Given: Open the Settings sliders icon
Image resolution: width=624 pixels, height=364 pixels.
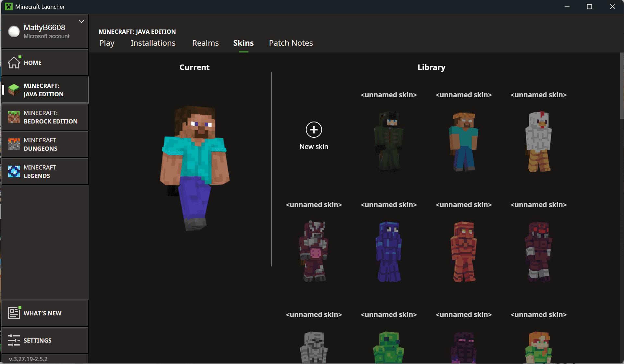Looking at the screenshot, I should [14, 340].
